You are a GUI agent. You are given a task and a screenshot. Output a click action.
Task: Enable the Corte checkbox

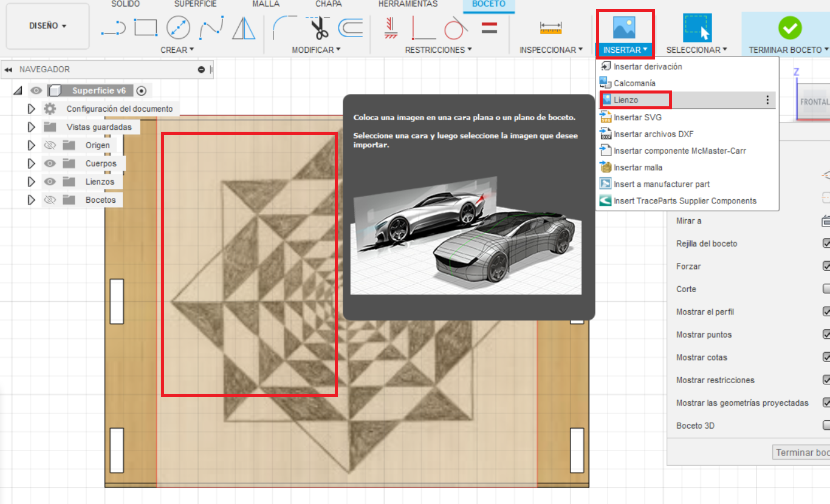(x=826, y=288)
